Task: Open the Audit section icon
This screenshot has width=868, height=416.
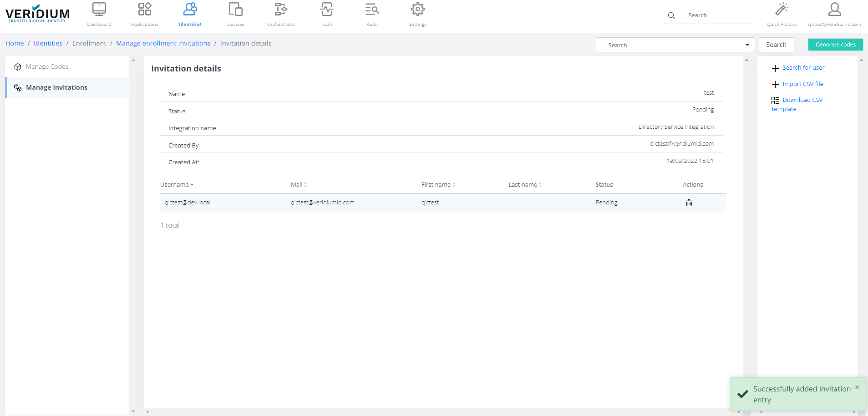Action: [x=372, y=10]
